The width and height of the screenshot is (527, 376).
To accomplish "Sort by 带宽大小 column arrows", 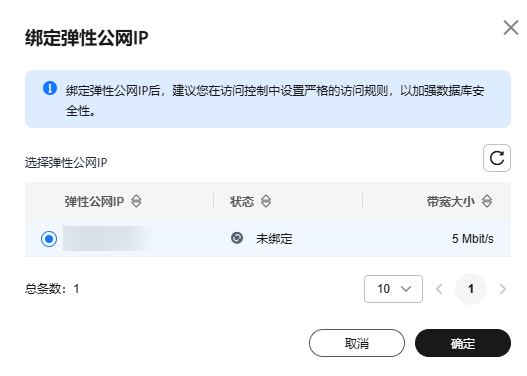I will point(487,201).
